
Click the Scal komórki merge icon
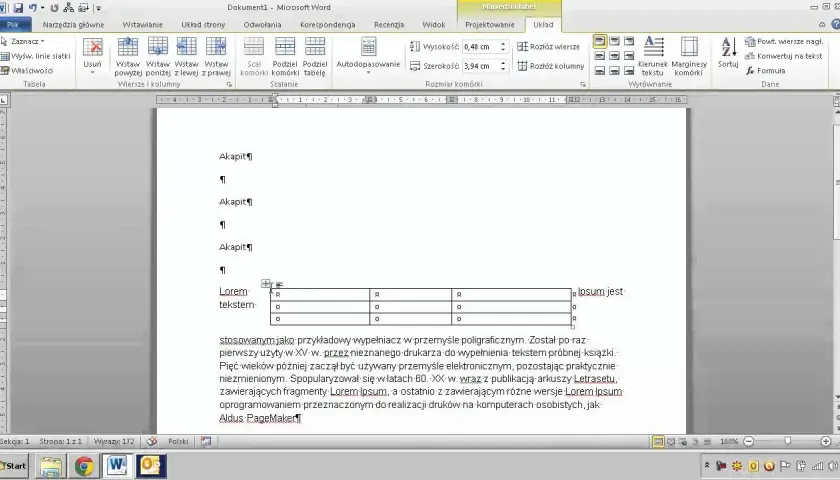click(254, 56)
